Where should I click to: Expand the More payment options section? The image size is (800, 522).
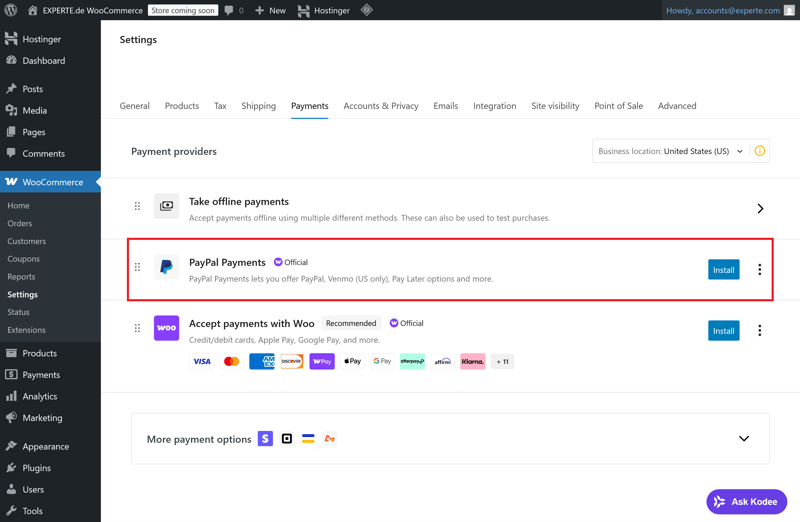click(x=743, y=438)
